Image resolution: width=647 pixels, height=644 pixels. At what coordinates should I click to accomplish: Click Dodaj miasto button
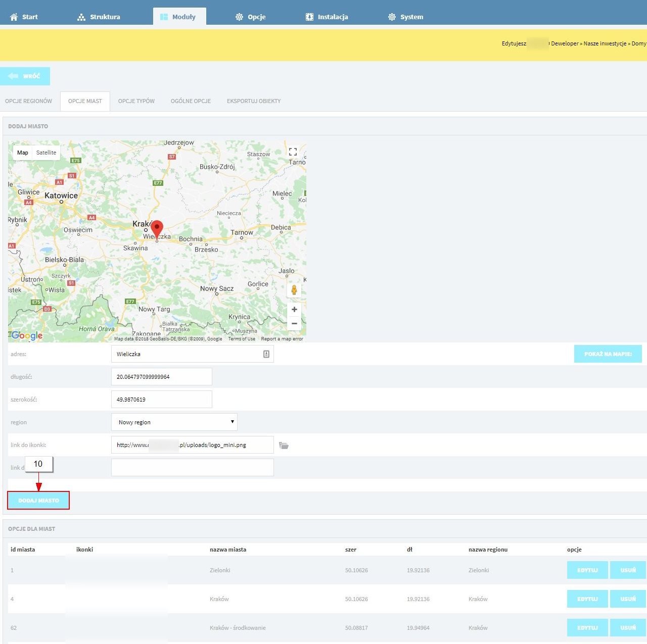38,501
